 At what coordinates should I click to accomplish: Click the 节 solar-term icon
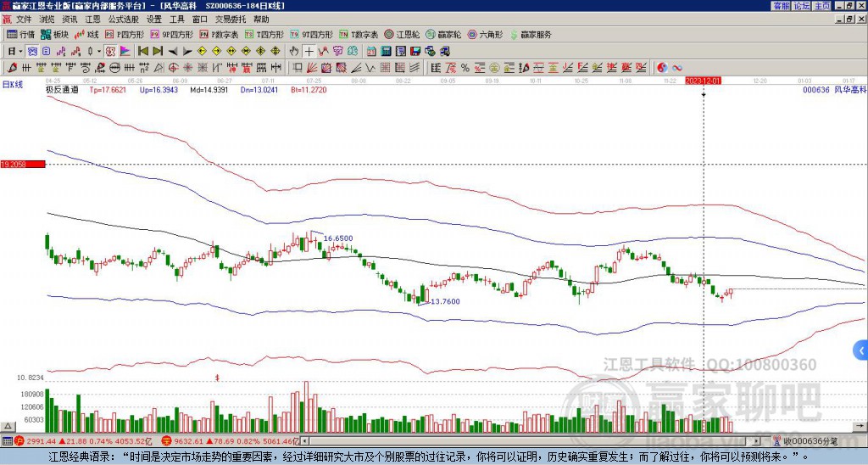(338, 52)
